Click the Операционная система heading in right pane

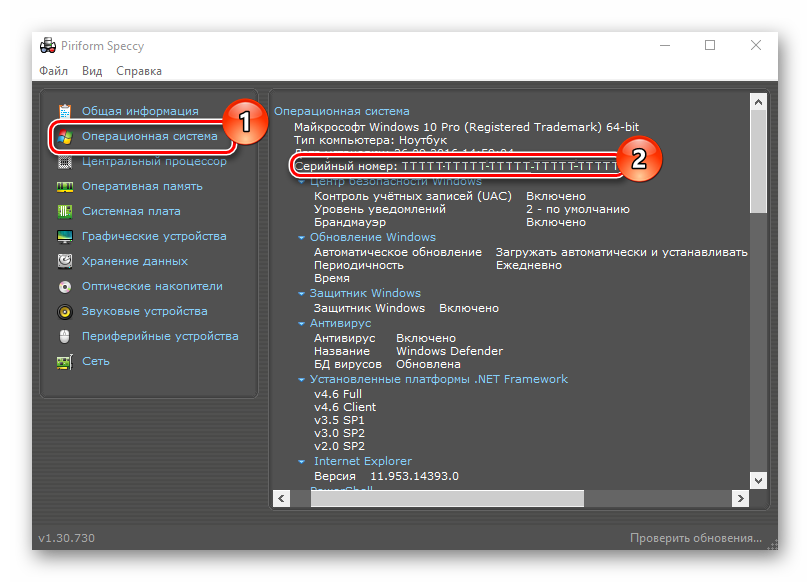341,111
